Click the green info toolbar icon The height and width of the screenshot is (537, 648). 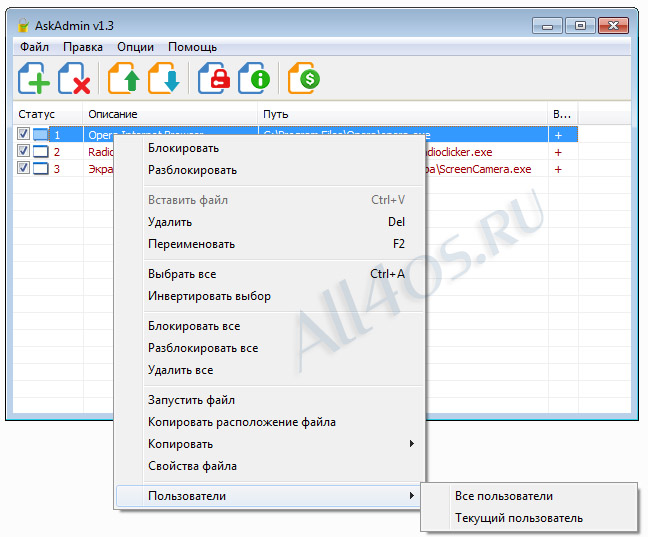(254, 78)
